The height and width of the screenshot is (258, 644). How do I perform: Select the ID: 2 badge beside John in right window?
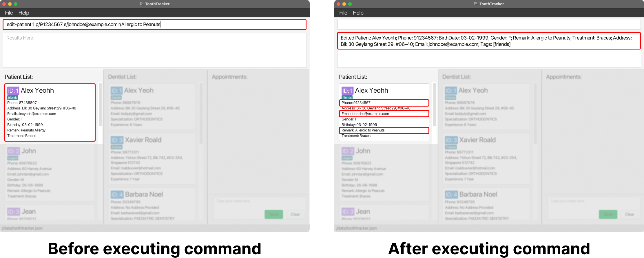(348, 151)
